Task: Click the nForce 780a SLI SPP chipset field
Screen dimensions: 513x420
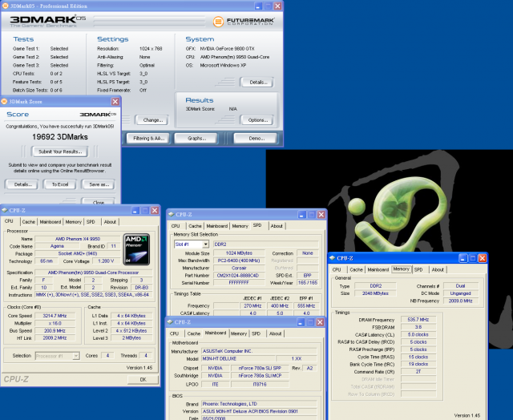Action: [260, 368]
